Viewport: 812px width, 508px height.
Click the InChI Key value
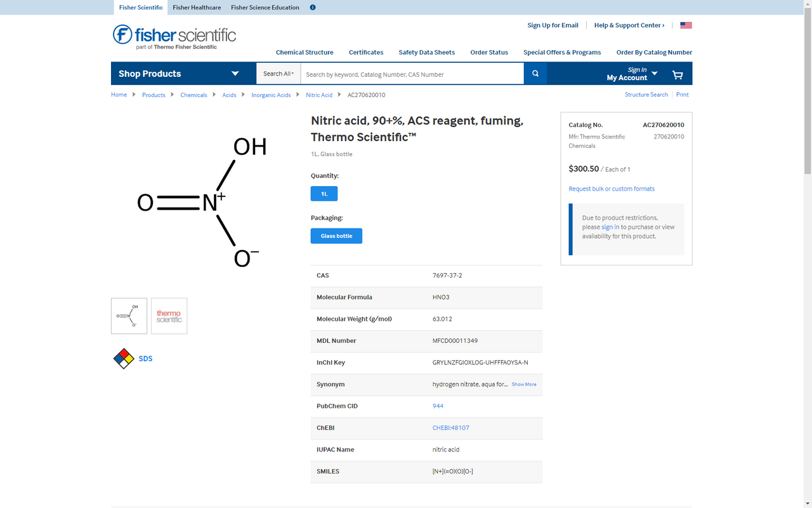click(x=480, y=362)
